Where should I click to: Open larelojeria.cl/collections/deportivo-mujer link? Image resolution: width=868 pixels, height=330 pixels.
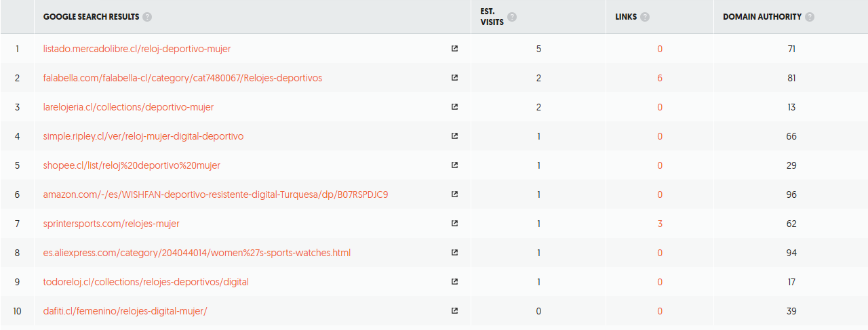click(128, 107)
